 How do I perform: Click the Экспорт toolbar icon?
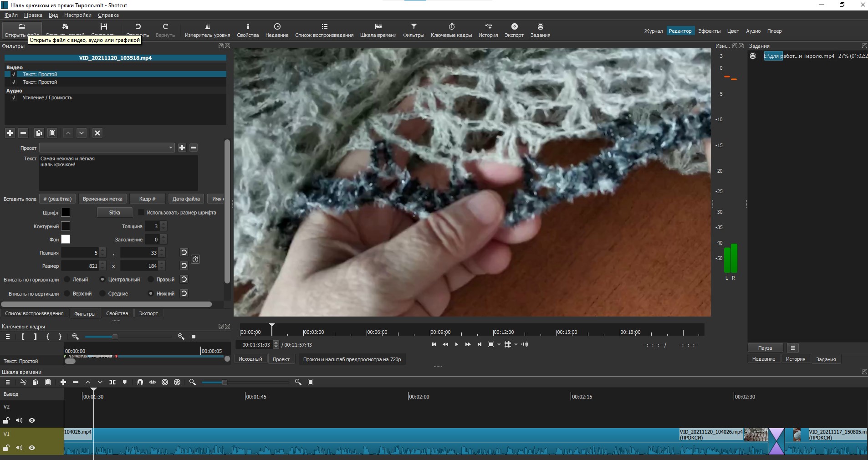(x=514, y=30)
